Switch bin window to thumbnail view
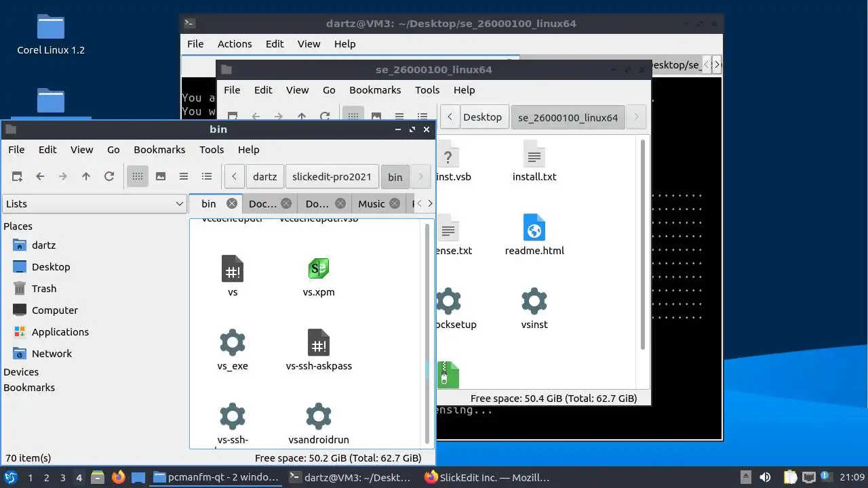The width and height of the screenshot is (868, 488). click(x=161, y=176)
